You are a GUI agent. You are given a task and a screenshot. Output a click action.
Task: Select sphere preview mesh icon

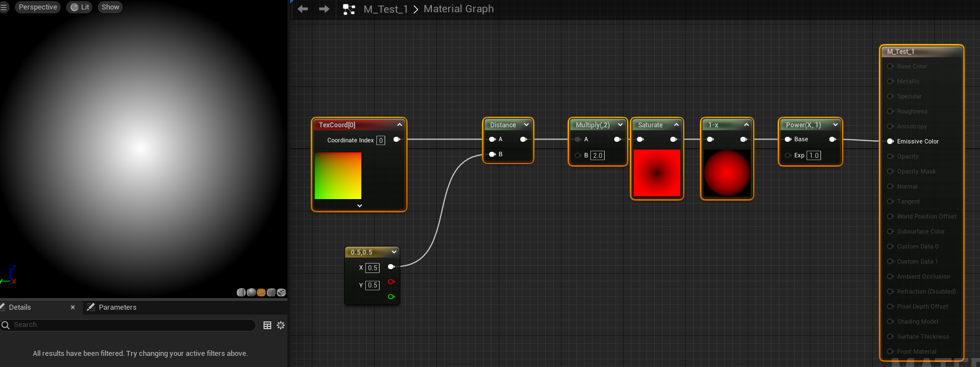point(251,292)
